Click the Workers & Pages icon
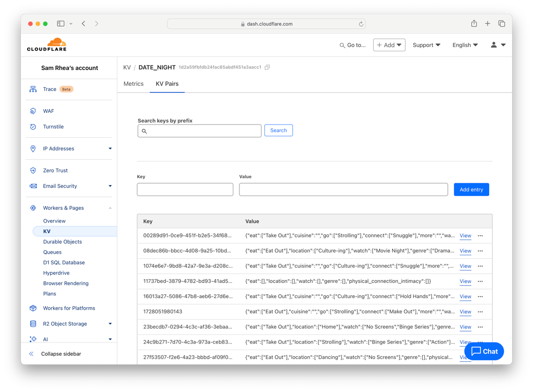 33,208
